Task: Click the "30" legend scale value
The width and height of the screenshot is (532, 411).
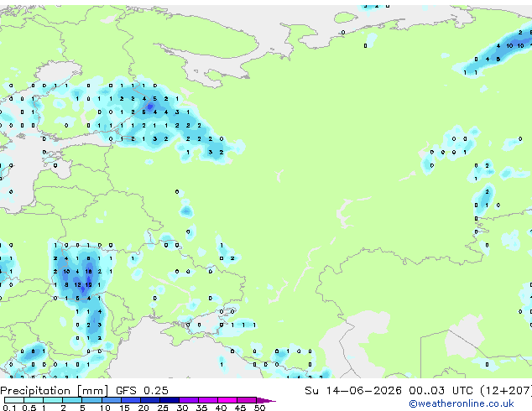Action: click(182, 408)
